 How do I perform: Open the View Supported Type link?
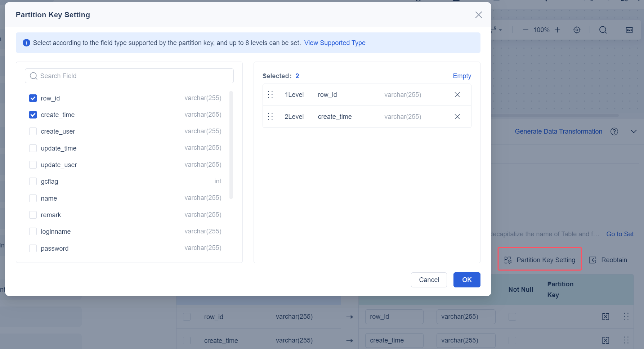point(335,42)
